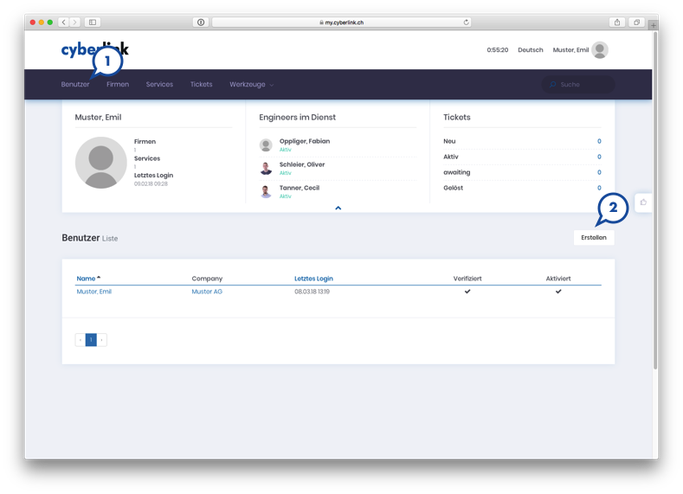This screenshot has height=494, width=683.
Task: Click previous page pagination arrow
Action: point(81,340)
